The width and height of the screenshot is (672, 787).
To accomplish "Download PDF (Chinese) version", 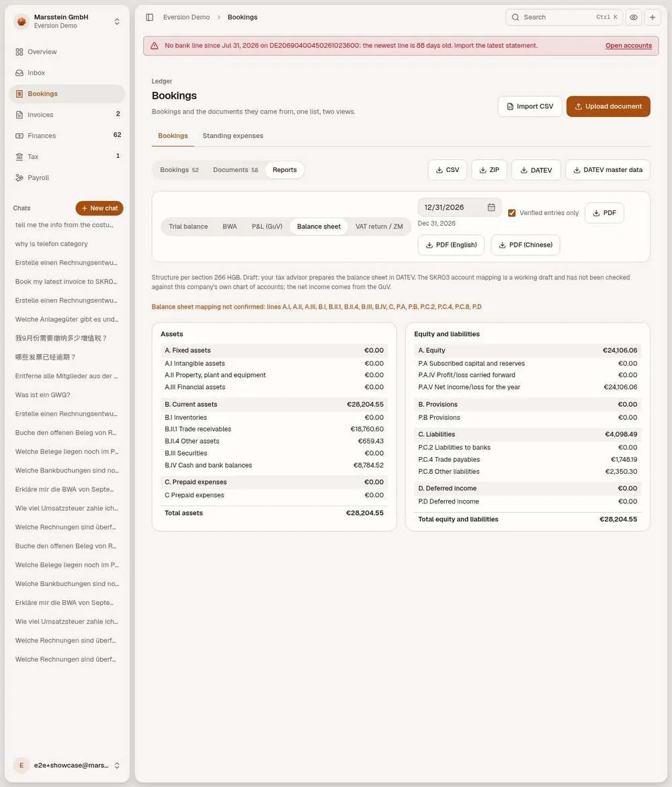I will pos(526,245).
